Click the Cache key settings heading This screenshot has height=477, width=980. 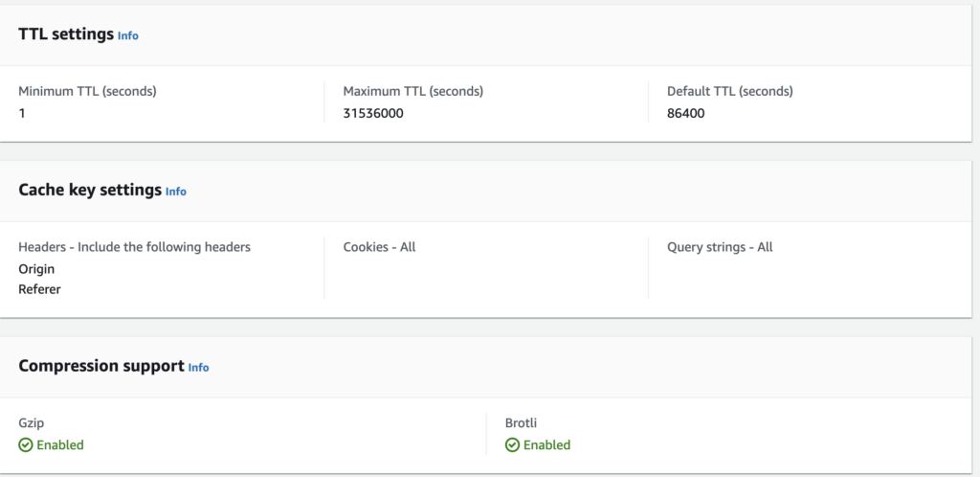coord(90,190)
